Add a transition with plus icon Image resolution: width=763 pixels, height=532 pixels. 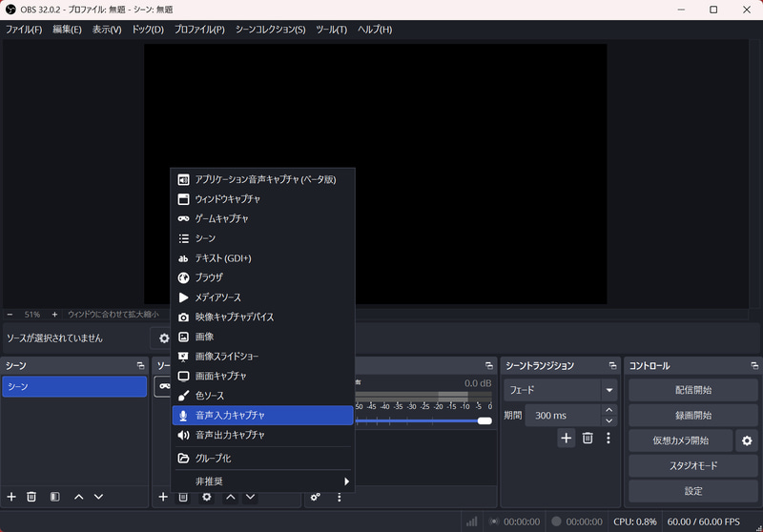pos(566,438)
